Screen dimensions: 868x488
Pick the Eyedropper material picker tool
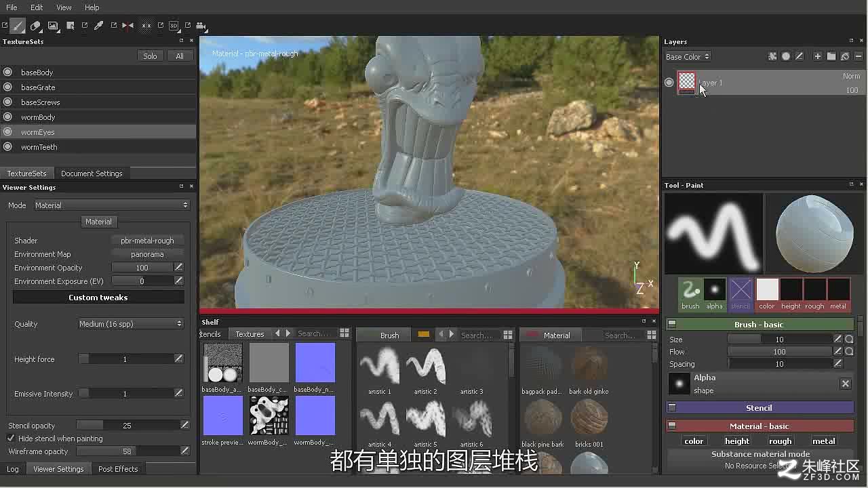(98, 26)
